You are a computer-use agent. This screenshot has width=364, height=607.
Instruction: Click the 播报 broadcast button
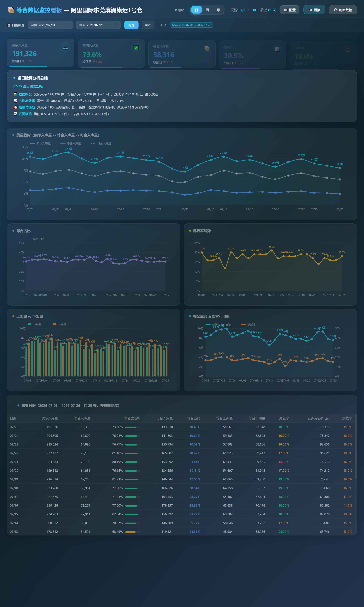point(314,10)
